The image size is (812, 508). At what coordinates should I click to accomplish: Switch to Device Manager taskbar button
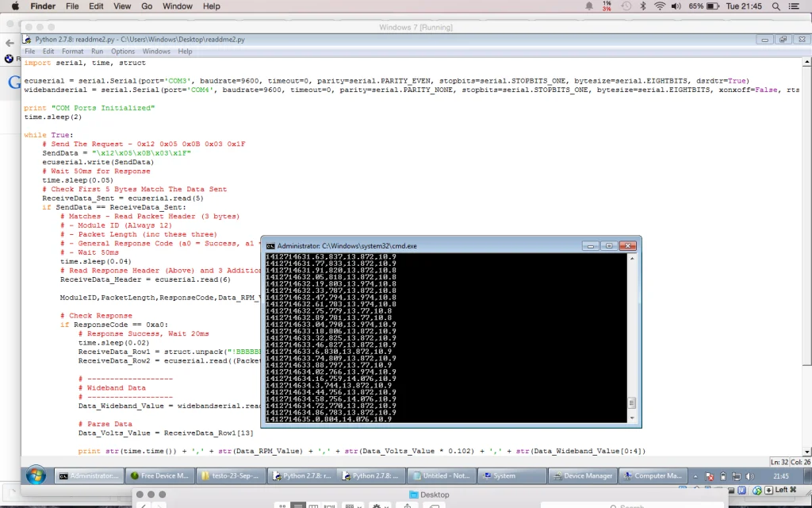[582, 476]
